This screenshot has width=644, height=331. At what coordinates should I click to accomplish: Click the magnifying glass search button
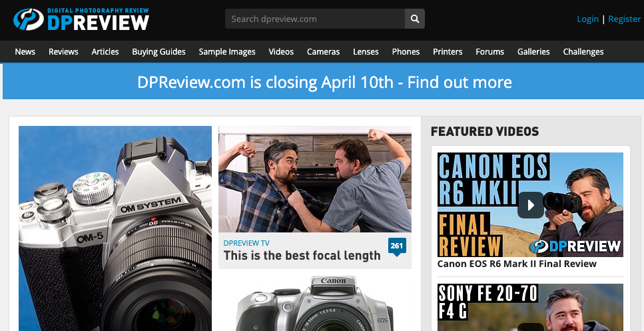click(414, 19)
